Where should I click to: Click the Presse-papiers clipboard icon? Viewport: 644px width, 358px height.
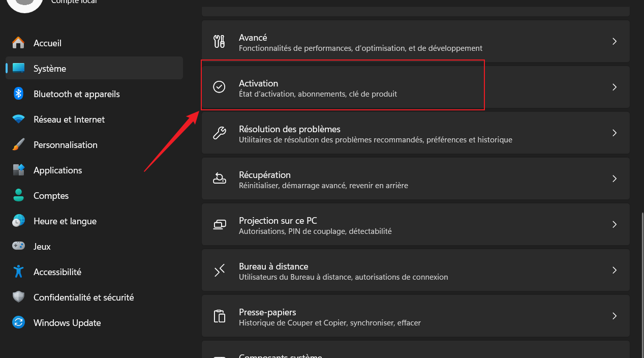tap(219, 316)
